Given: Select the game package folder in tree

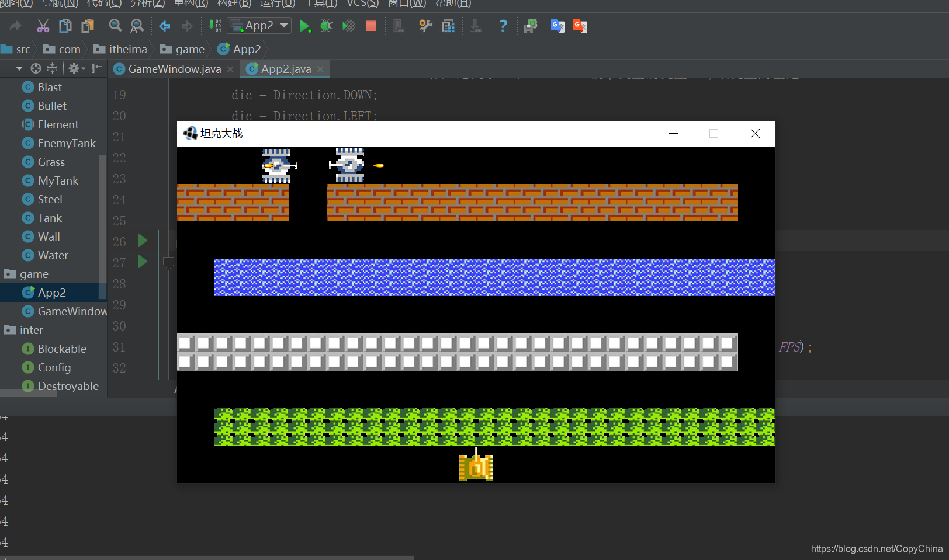Looking at the screenshot, I should click(34, 274).
